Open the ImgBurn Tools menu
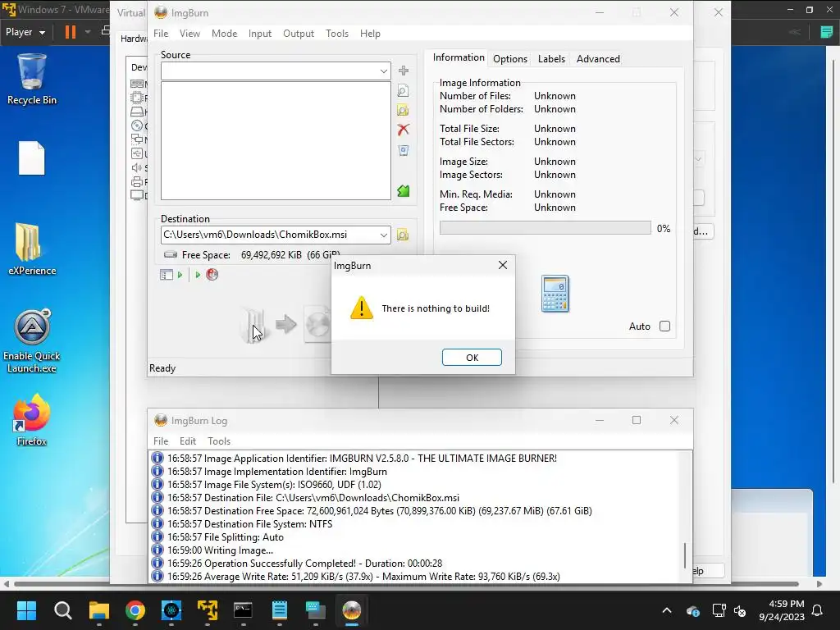Screen dimensions: 840x630 pyautogui.click(x=337, y=33)
